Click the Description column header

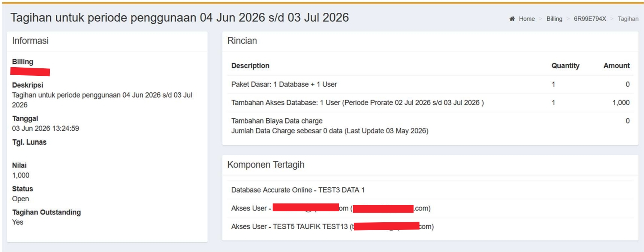click(250, 66)
